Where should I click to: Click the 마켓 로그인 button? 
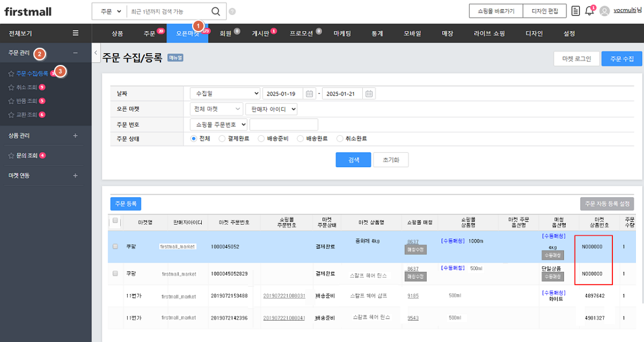[577, 59]
